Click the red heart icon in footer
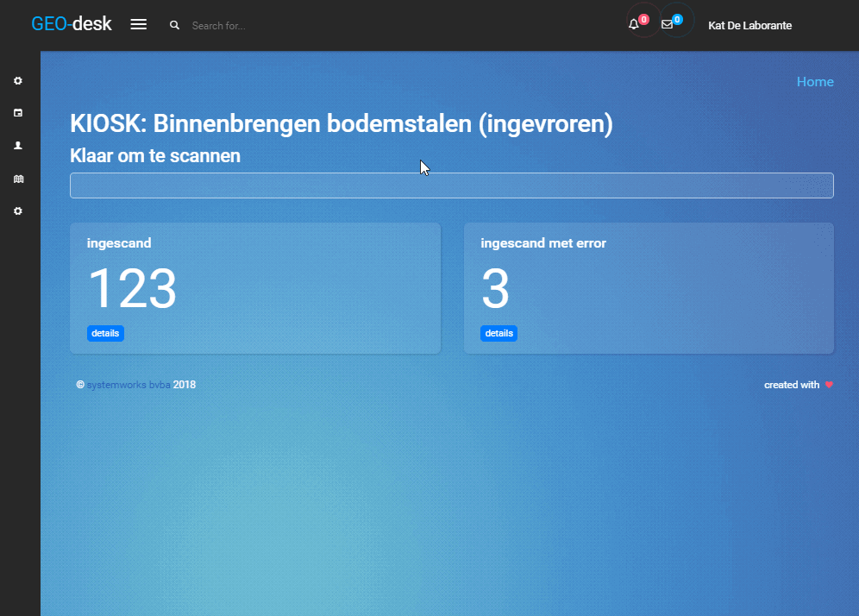859x616 pixels. click(x=829, y=385)
